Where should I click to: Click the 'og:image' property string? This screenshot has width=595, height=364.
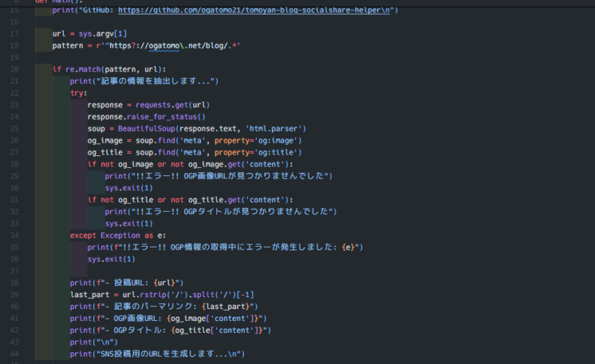click(278, 140)
